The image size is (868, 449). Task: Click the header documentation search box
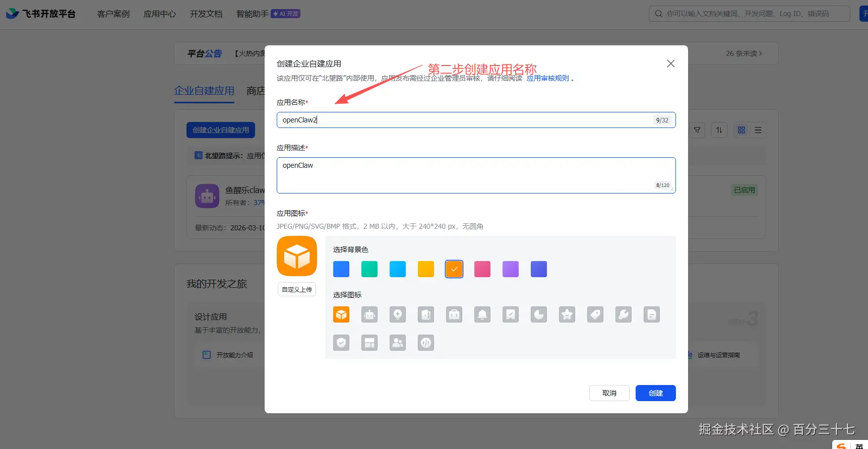[749, 14]
